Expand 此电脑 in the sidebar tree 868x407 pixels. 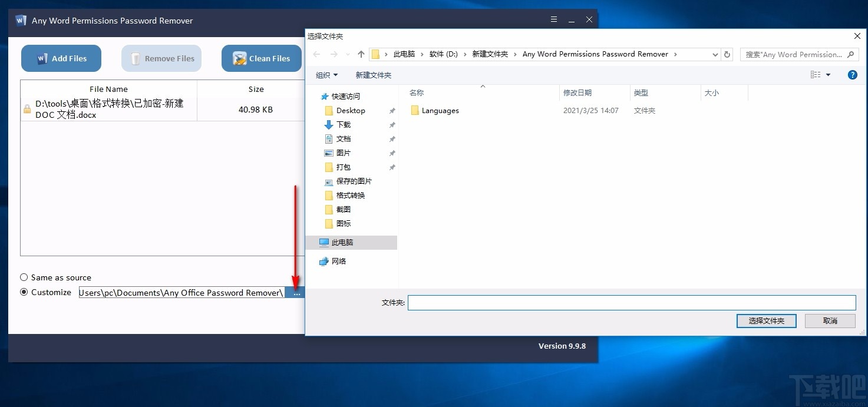pyautogui.click(x=315, y=242)
